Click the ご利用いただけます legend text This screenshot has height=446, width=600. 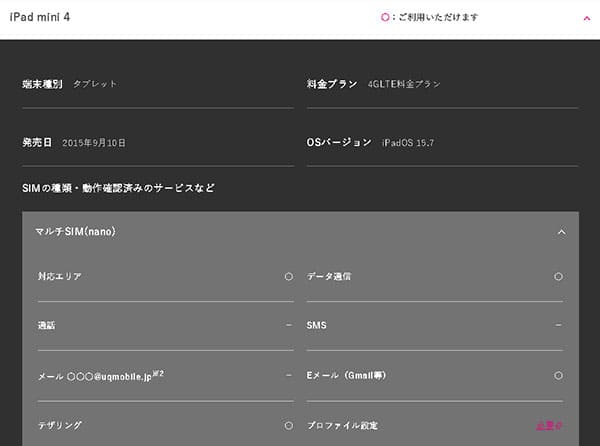click(x=438, y=17)
